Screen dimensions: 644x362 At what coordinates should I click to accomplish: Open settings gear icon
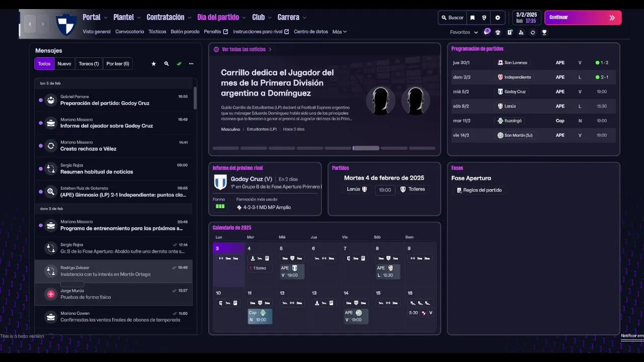(498, 18)
